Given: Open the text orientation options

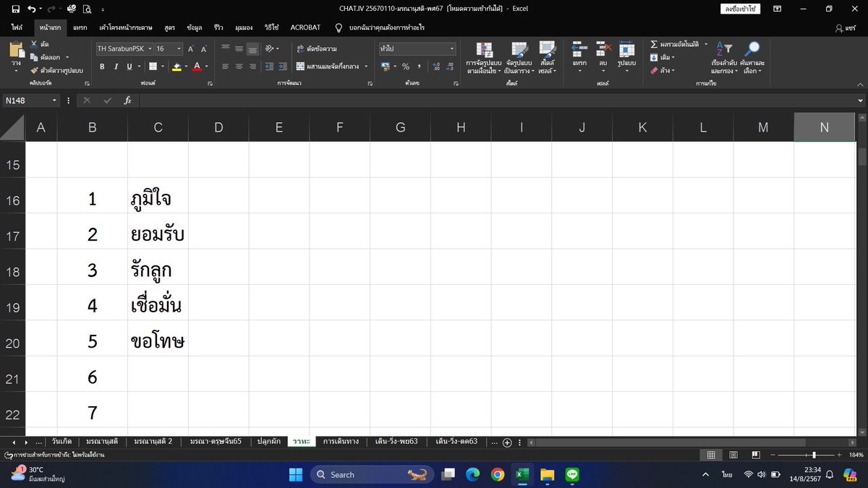Looking at the screenshot, I should point(272,49).
